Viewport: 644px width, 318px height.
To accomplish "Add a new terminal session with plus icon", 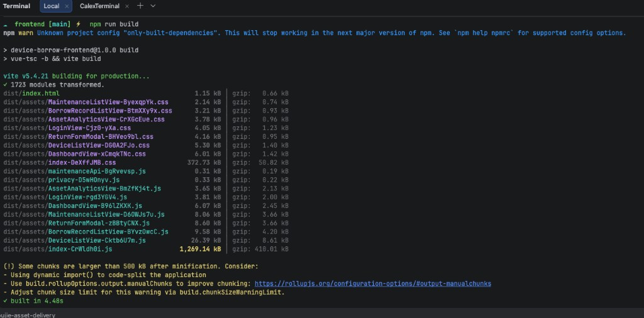I will pyautogui.click(x=140, y=6).
